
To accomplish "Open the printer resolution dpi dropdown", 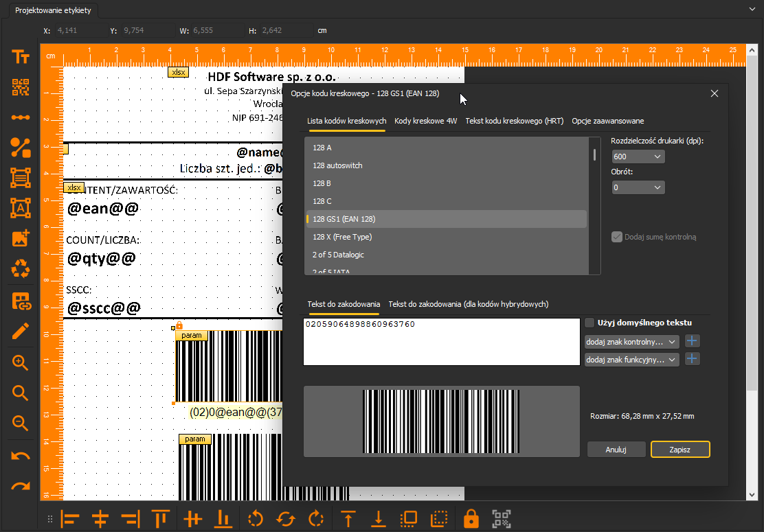I will pyautogui.click(x=638, y=157).
